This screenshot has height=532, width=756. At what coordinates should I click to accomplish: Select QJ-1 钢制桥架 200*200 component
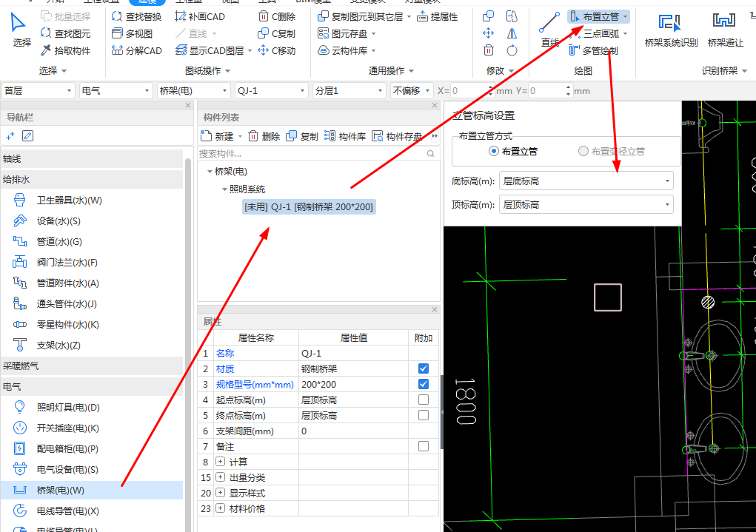[x=309, y=206]
